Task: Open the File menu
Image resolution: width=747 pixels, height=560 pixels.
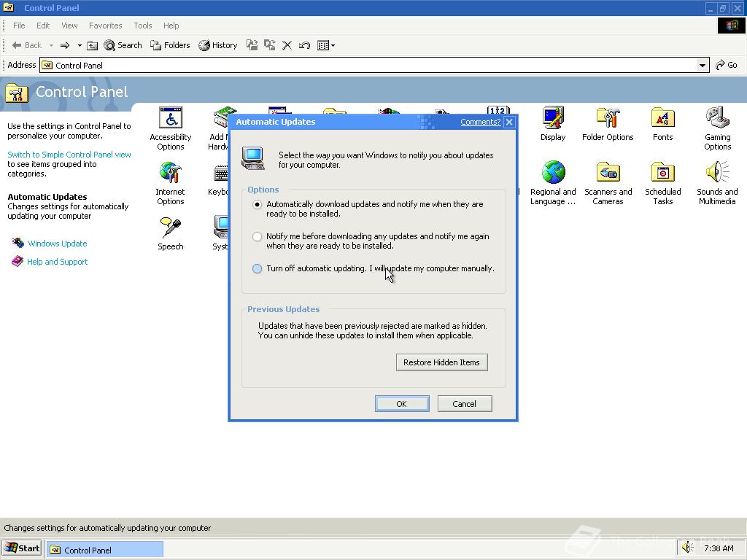Action: pos(19,26)
